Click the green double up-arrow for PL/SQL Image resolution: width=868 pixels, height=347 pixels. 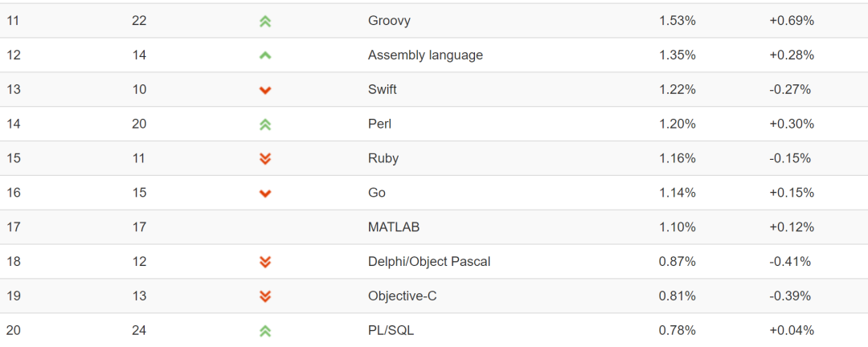[x=265, y=331]
